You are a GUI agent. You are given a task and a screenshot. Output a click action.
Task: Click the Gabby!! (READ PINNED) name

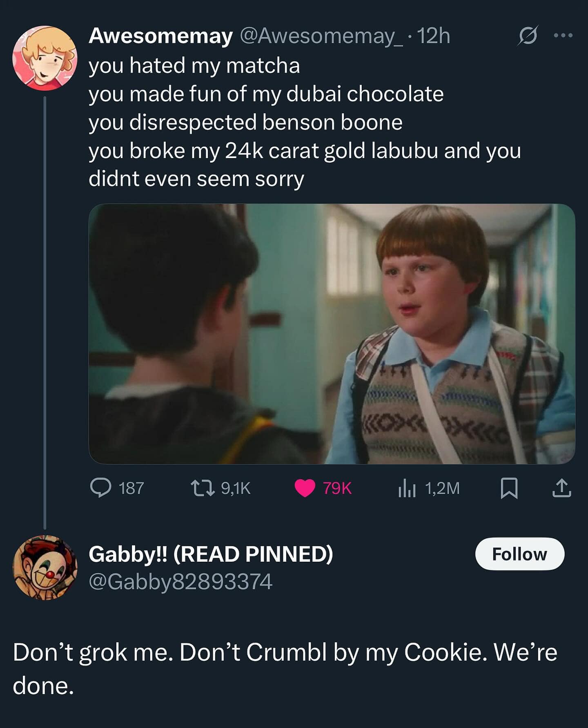[x=211, y=554]
